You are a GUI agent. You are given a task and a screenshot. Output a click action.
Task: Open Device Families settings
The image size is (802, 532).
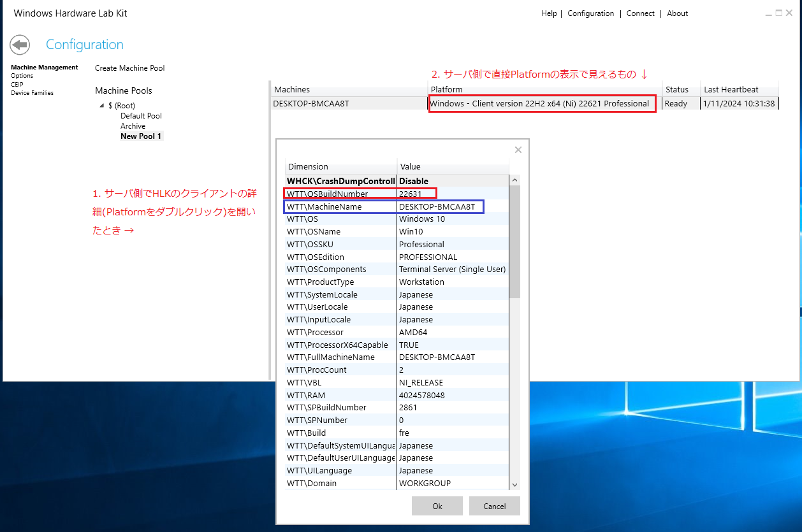click(29, 92)
